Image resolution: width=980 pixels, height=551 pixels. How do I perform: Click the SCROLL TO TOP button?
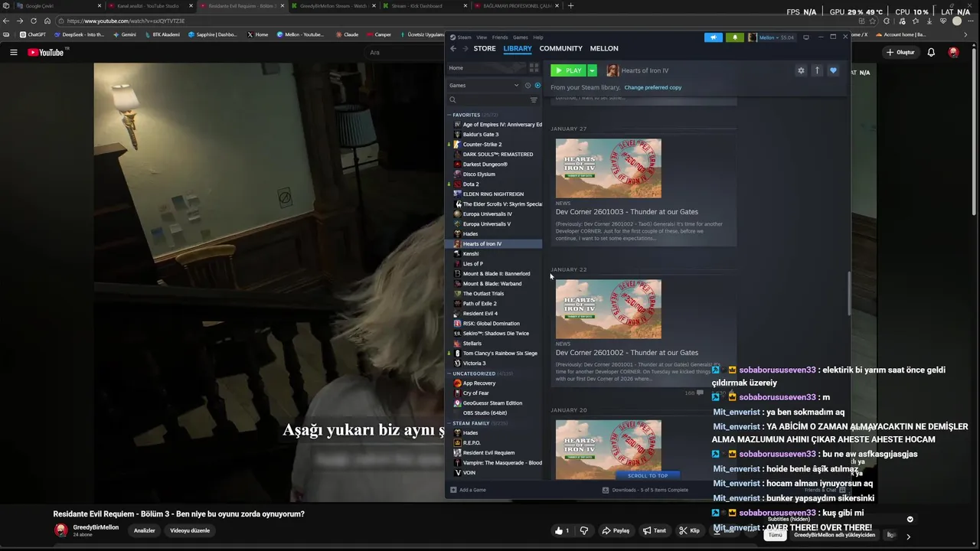click(648, 476)
